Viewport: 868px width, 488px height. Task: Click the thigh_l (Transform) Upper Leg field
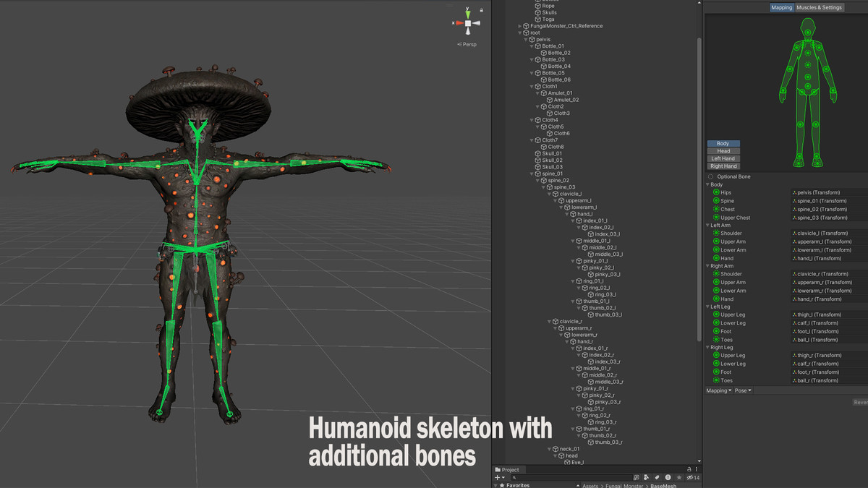[x=830, y=314]
